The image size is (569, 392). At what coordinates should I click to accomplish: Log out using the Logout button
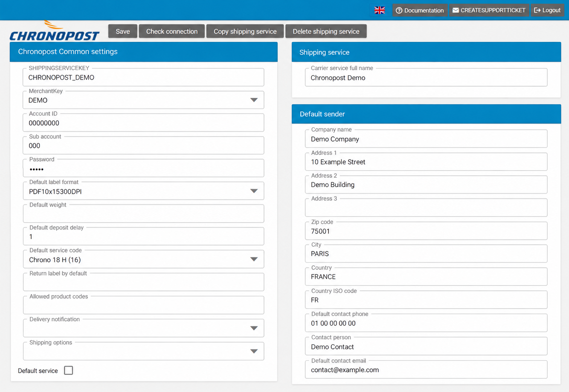548,10
